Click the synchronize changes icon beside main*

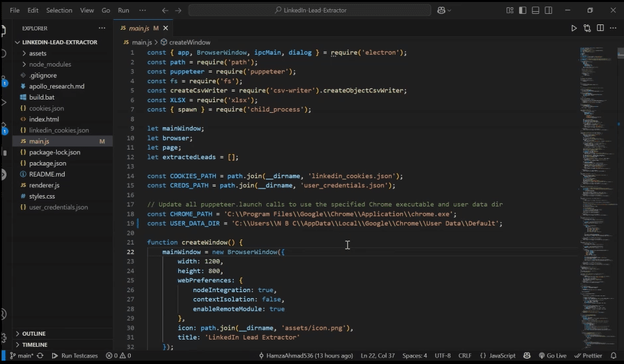(40, 355)
